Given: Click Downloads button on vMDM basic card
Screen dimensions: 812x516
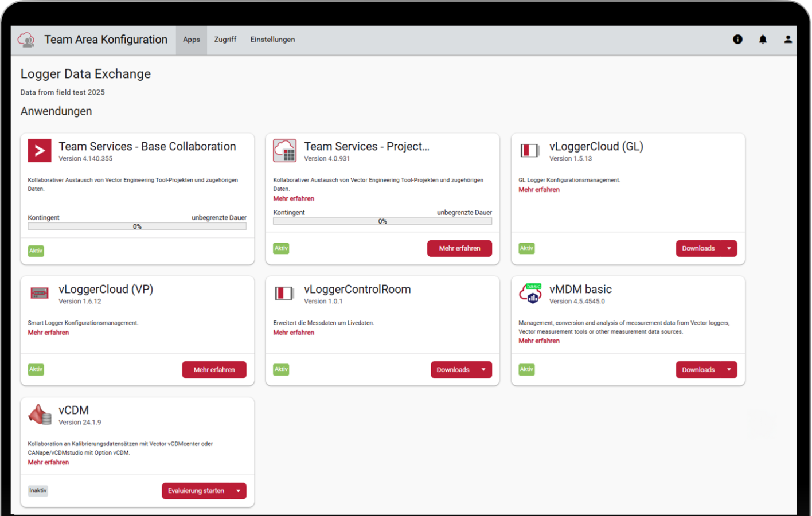Looking at the screenshot, I should pyautogui.click(x=698, y=370).
